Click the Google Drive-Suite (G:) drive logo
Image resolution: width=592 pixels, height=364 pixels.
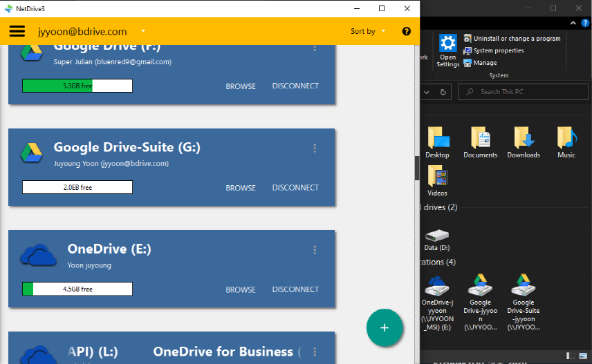31,153
